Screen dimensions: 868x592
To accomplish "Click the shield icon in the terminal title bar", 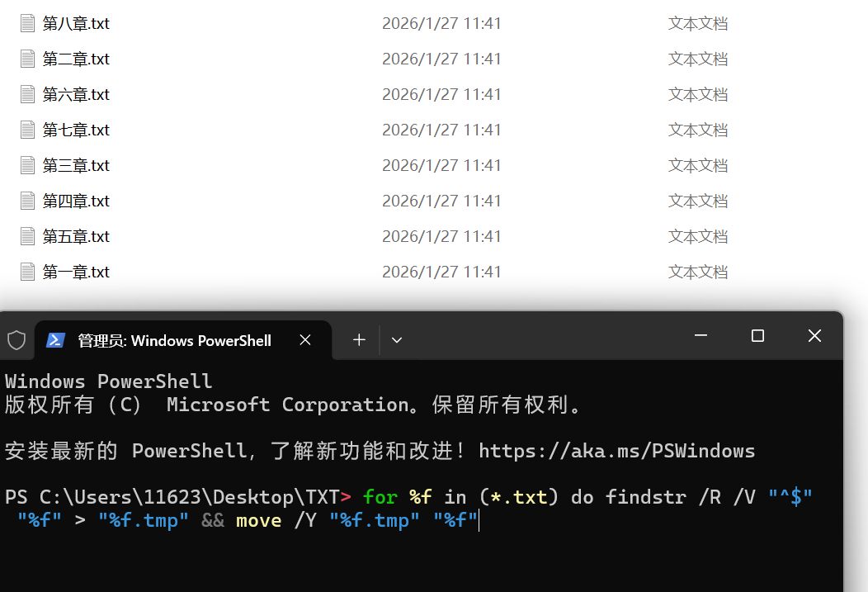I will coord(16,339).
